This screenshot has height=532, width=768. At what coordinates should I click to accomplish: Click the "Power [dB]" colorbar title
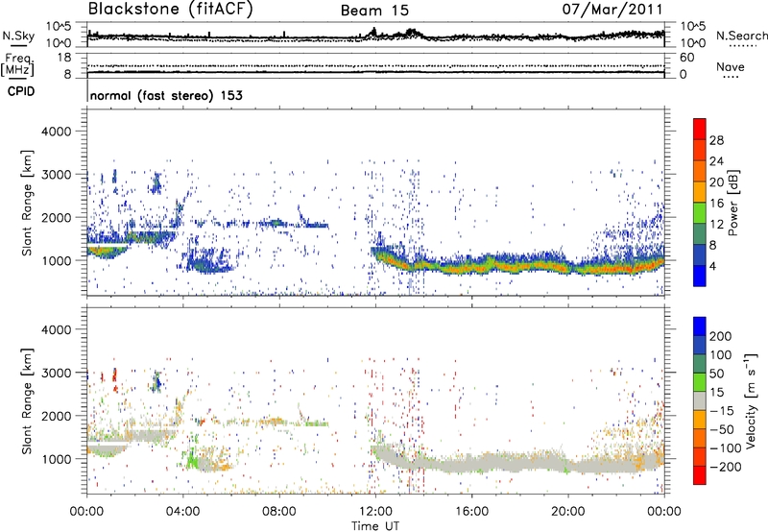(733, 203)
